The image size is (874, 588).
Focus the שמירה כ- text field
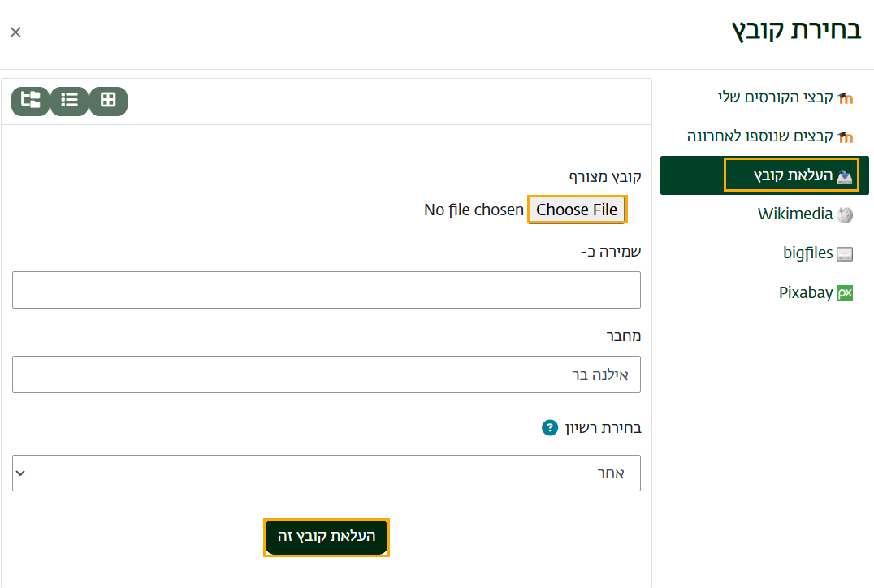tap(327, 290)
